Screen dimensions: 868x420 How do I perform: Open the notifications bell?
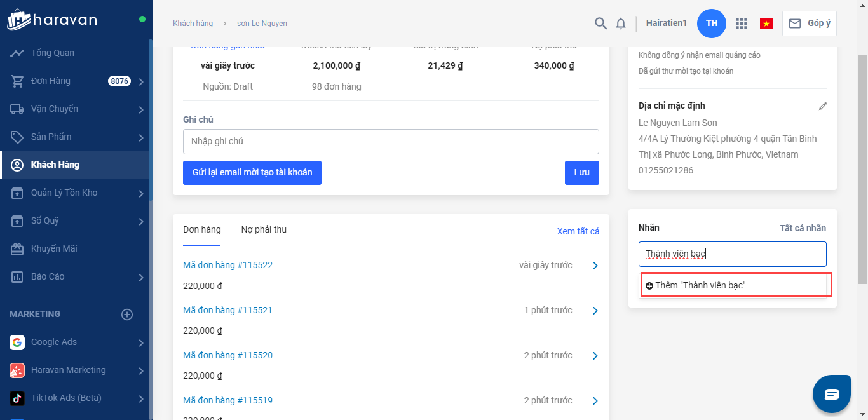pyautogui.click(x=621, y=24)
